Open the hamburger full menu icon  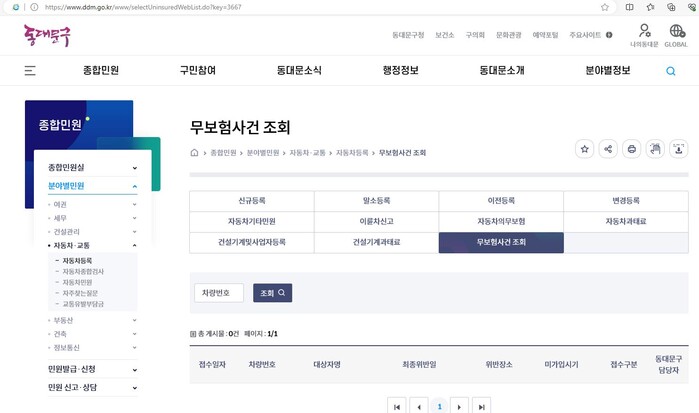[30, 71]
